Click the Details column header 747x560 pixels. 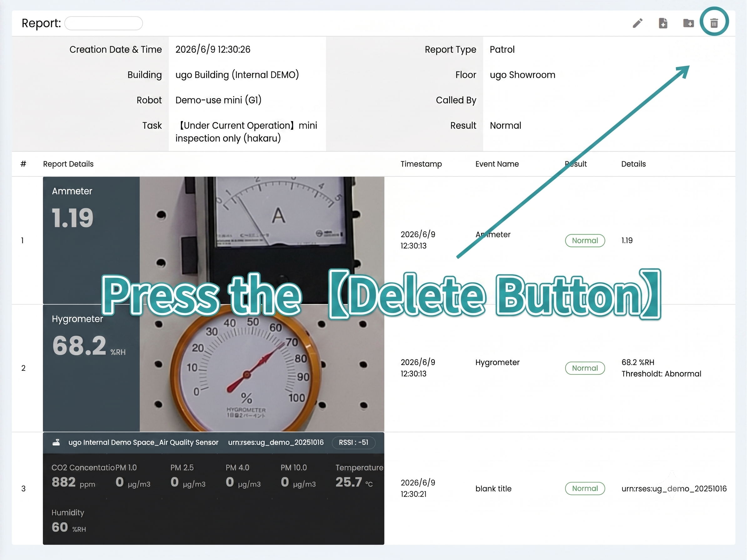coord(634,164)
